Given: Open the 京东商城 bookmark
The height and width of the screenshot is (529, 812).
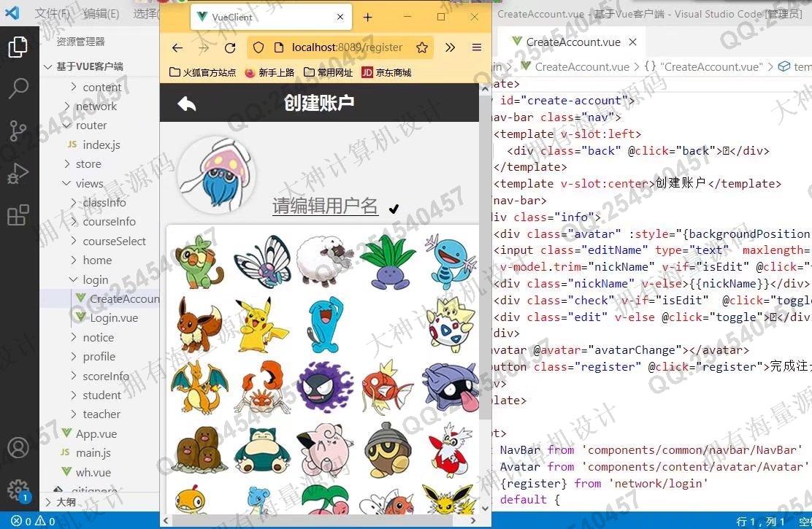Looking at the screenshot, I should point(386,72).
